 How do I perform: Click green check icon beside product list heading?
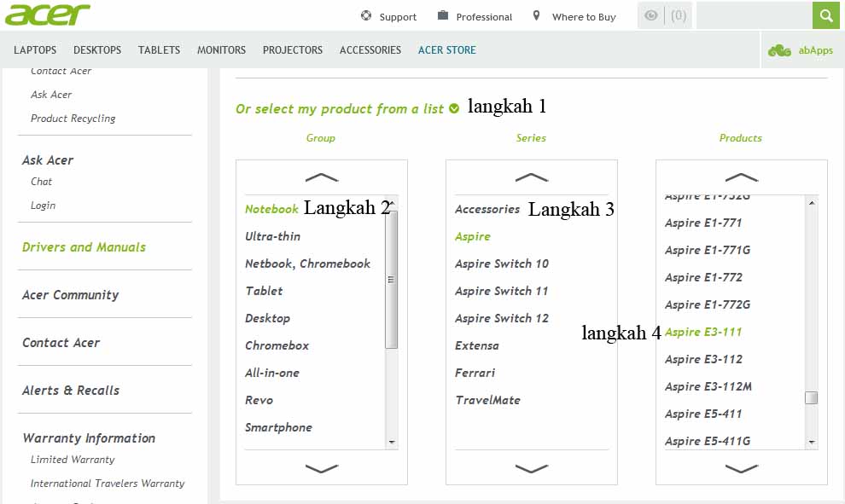pos(454,108)
